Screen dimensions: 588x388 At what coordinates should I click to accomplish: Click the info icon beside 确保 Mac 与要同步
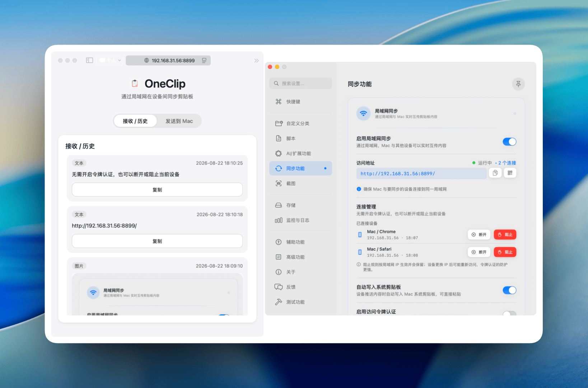(359, 189)
